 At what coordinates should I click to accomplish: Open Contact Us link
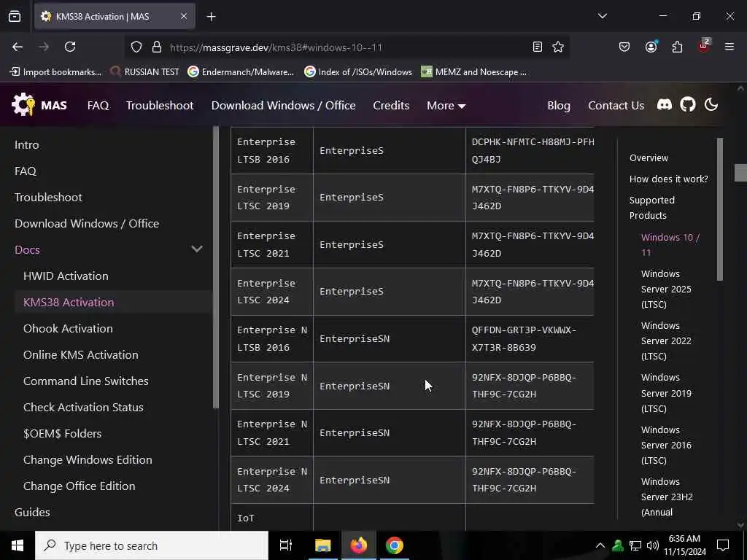[616, 105]
